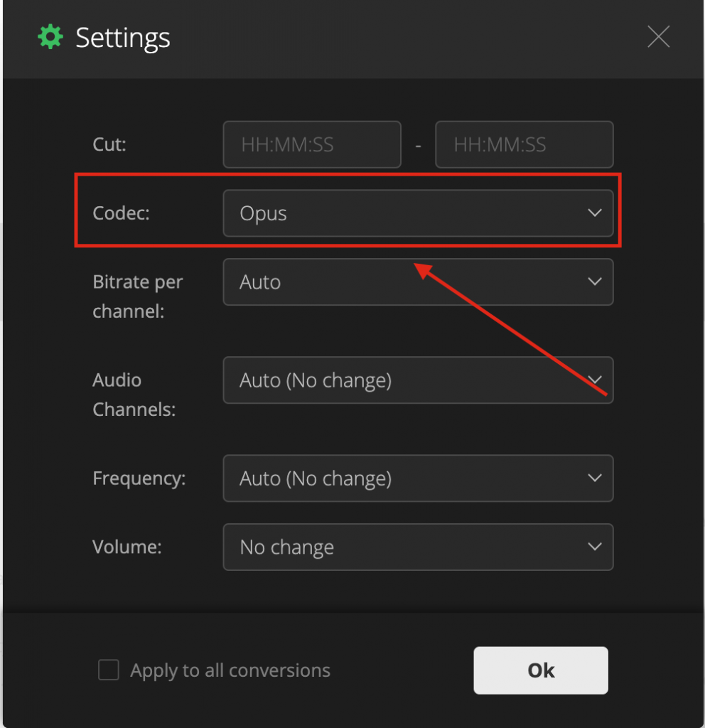Open the Frequency Auto (No change) dropdown

click(418, 478)
